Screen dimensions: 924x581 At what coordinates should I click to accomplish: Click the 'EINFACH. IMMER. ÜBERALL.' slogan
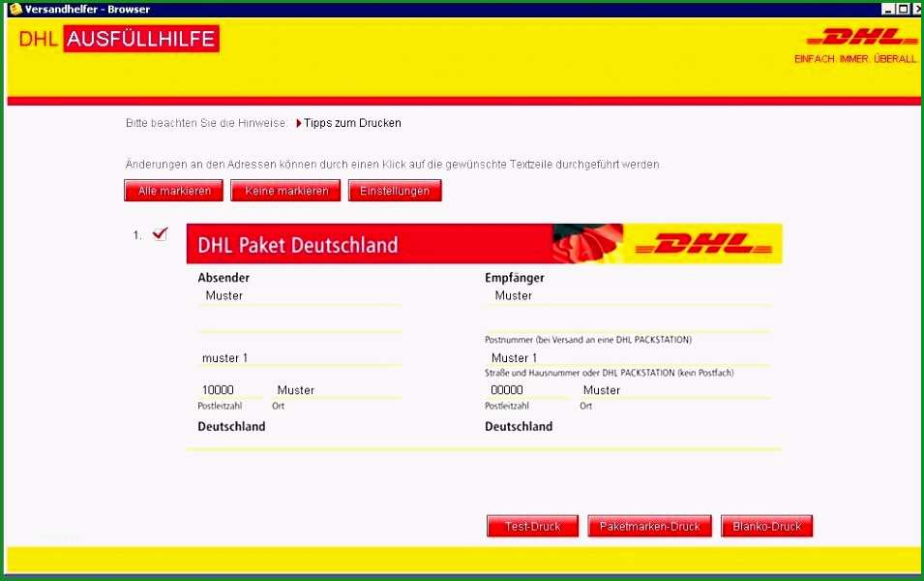click(x=855, y=59)
